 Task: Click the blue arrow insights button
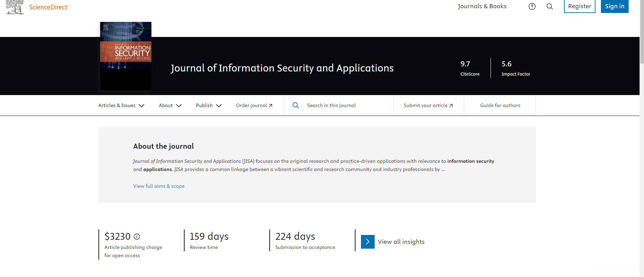pyautogui.click(x=367, y=242)
